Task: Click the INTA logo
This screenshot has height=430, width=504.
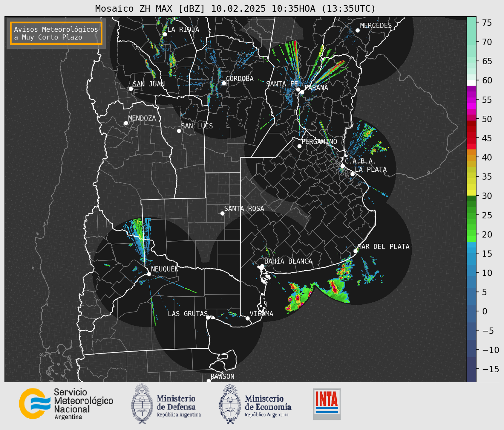Action: (x=327, y=404)
